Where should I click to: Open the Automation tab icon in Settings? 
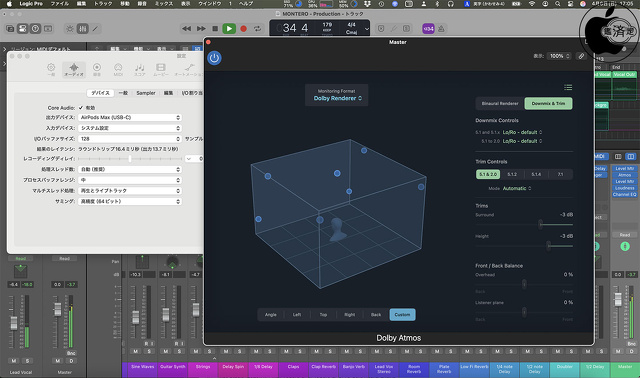tap(189, 69)
